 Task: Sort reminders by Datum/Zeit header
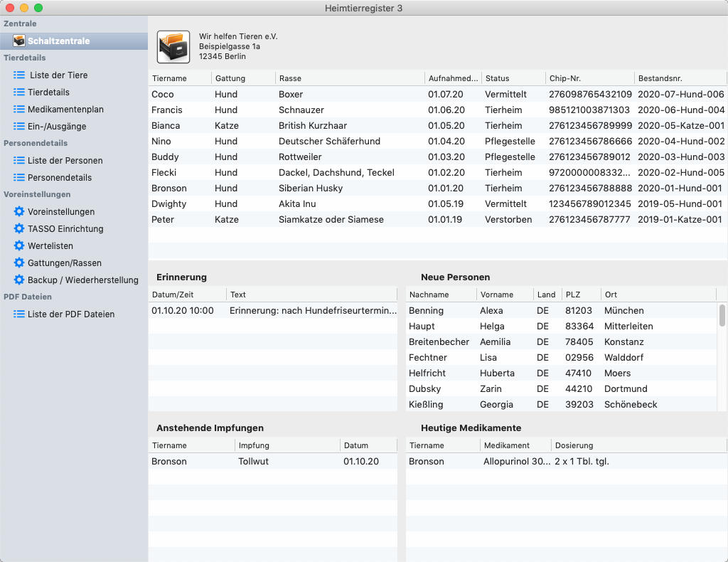pos(188,295)
